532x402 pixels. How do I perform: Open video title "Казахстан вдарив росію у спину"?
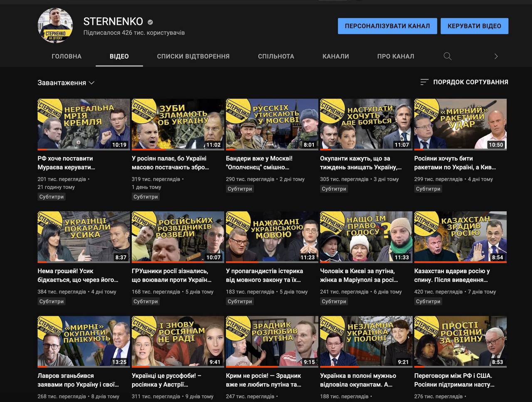click(452, 276)
